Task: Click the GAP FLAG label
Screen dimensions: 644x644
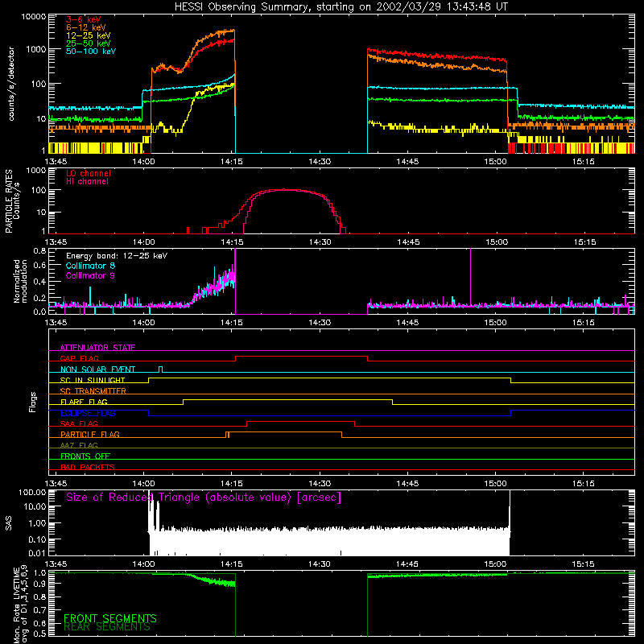Action: coord(79,358)
